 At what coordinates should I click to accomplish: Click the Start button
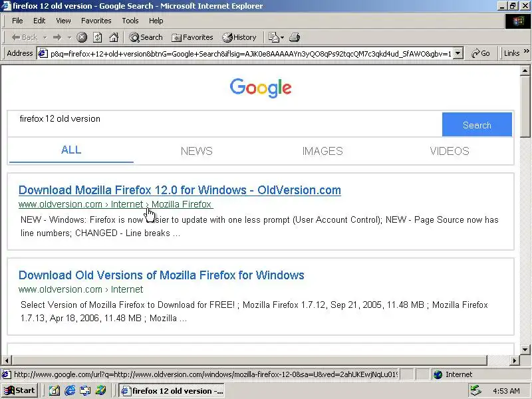click(x=19, y=391)
